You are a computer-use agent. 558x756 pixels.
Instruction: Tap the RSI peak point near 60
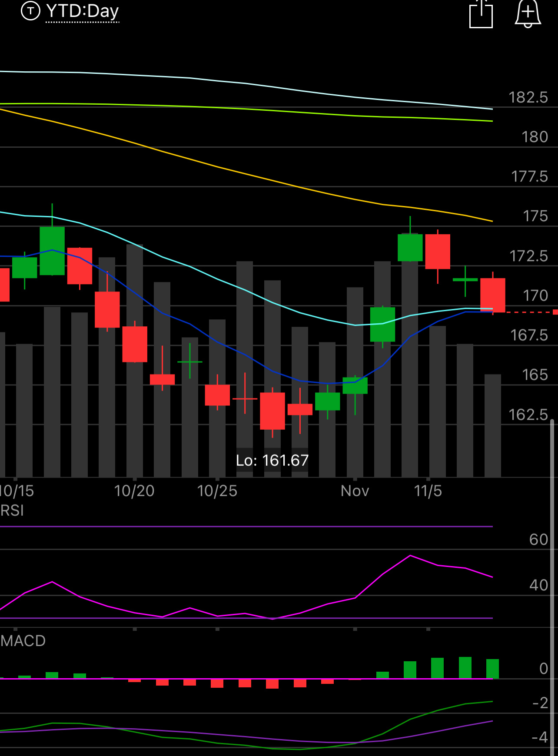[x=410, y=555]
